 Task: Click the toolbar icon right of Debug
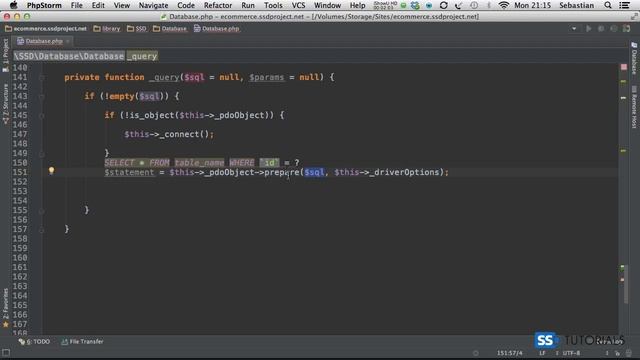(613, 29)
